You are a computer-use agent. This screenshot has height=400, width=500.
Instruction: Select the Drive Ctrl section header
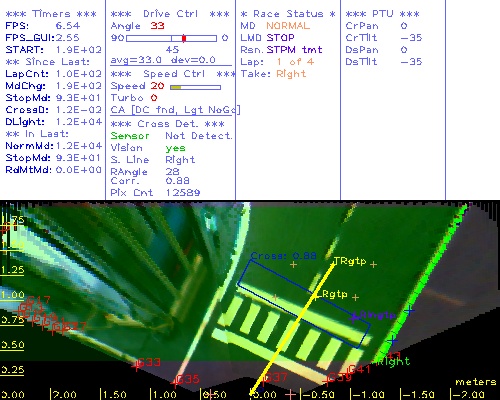170,14
